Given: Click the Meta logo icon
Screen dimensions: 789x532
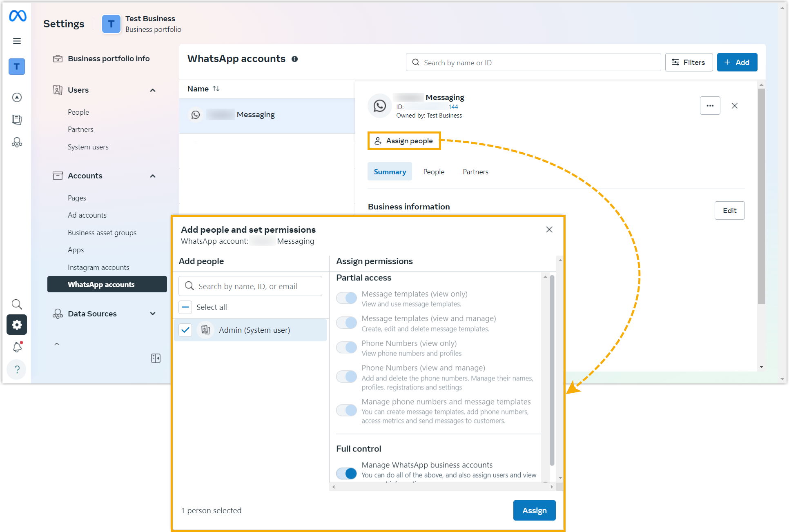Looking at the screenshot, I should click(18, 16).
